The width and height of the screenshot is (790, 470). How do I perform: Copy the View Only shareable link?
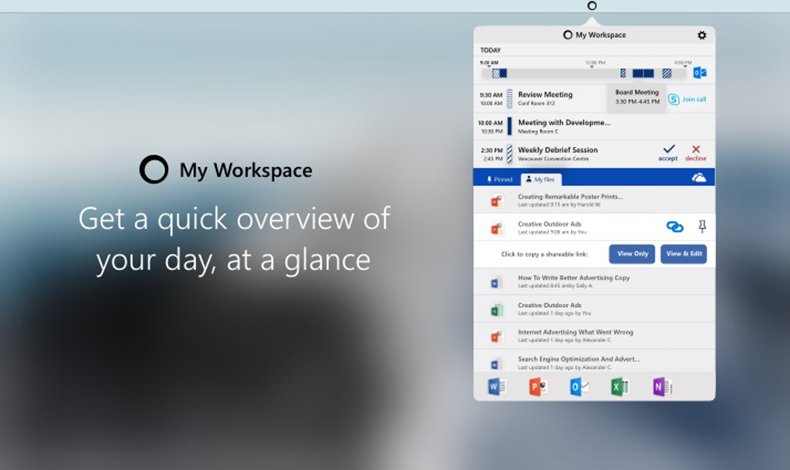tap(632, 254)
